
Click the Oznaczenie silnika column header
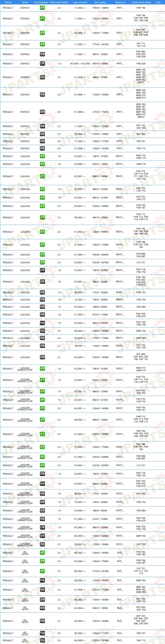[x=141, y=2]
